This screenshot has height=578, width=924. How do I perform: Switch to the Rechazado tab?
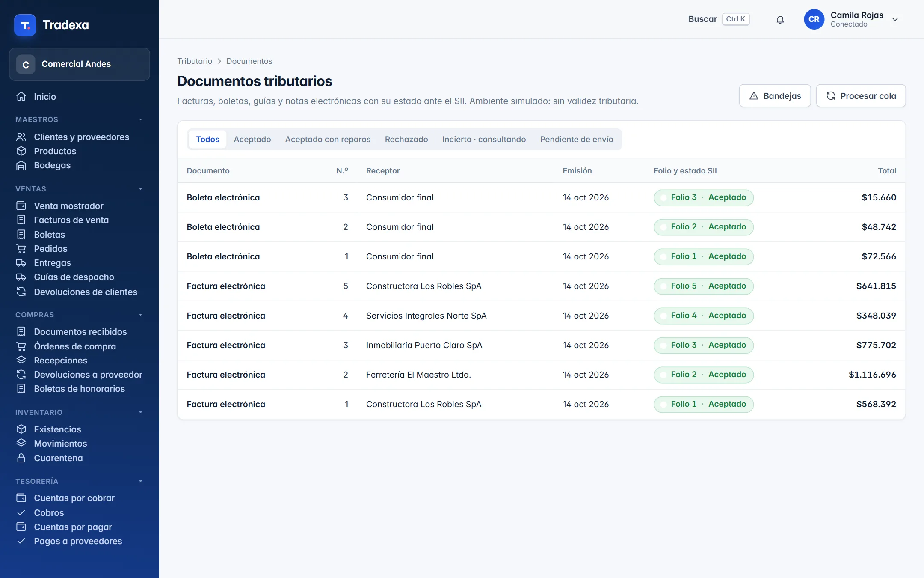pyautogui.click(x=406, y=140)
